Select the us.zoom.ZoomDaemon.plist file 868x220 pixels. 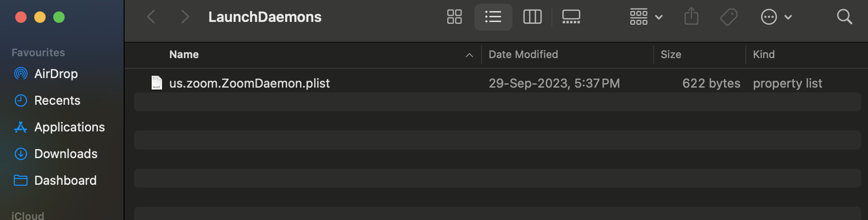tap(249, 83)
